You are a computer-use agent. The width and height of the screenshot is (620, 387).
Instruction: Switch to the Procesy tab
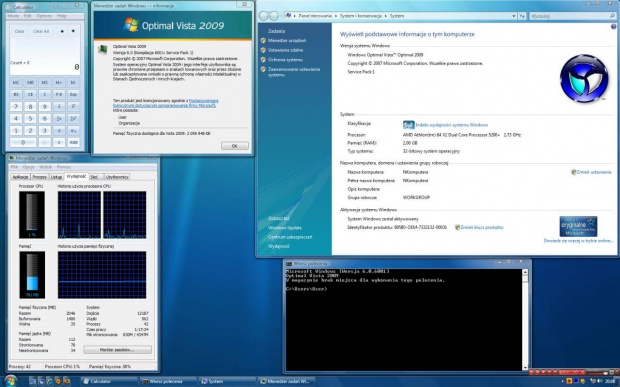[40, 177]
